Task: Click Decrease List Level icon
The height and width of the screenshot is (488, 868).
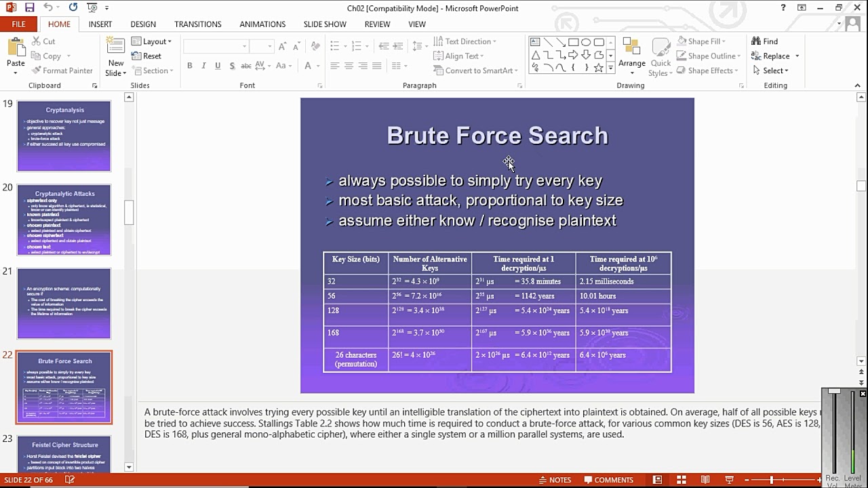Action: click(x=383, y=46)
